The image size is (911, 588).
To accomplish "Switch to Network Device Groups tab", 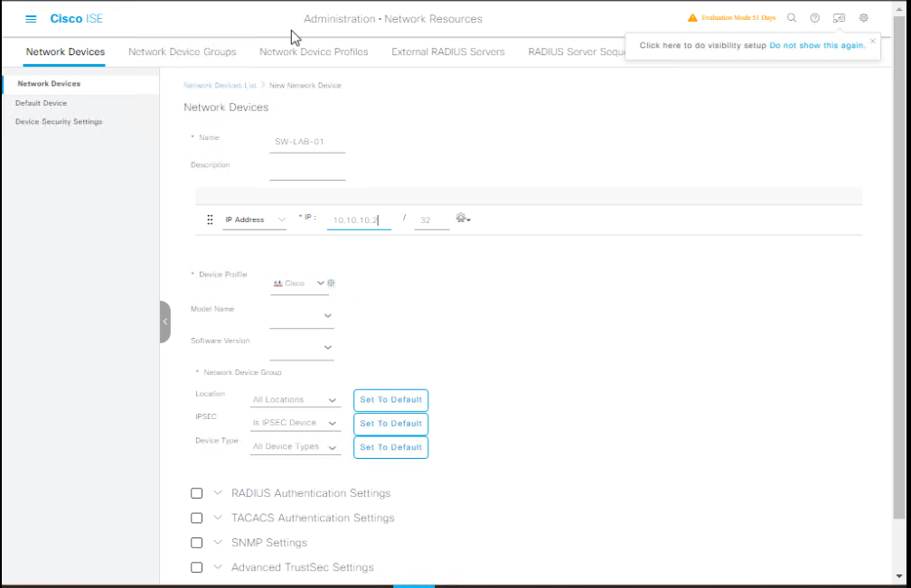I will pos(182,51).
